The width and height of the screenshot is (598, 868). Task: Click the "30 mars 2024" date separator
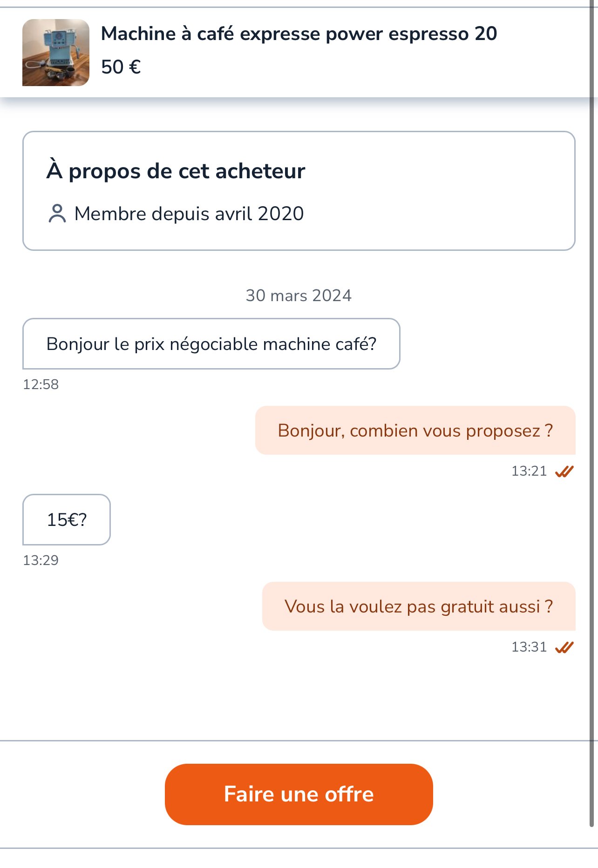299,296
